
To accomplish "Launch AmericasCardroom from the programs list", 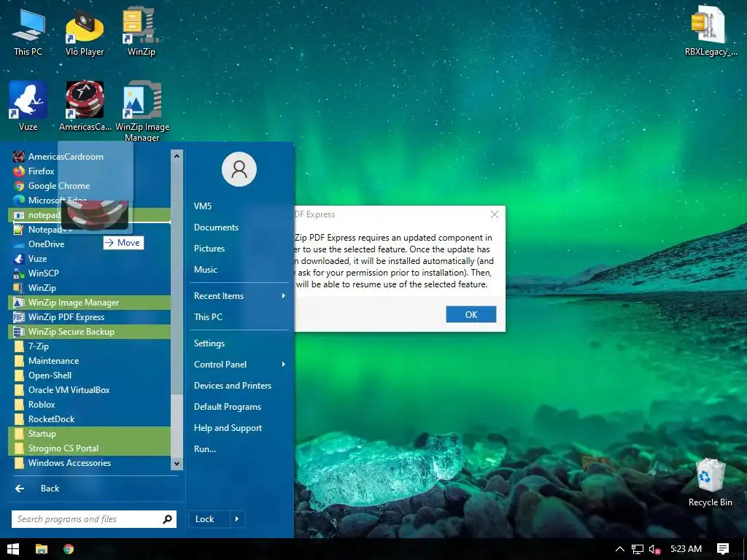I will coord(89,157).
